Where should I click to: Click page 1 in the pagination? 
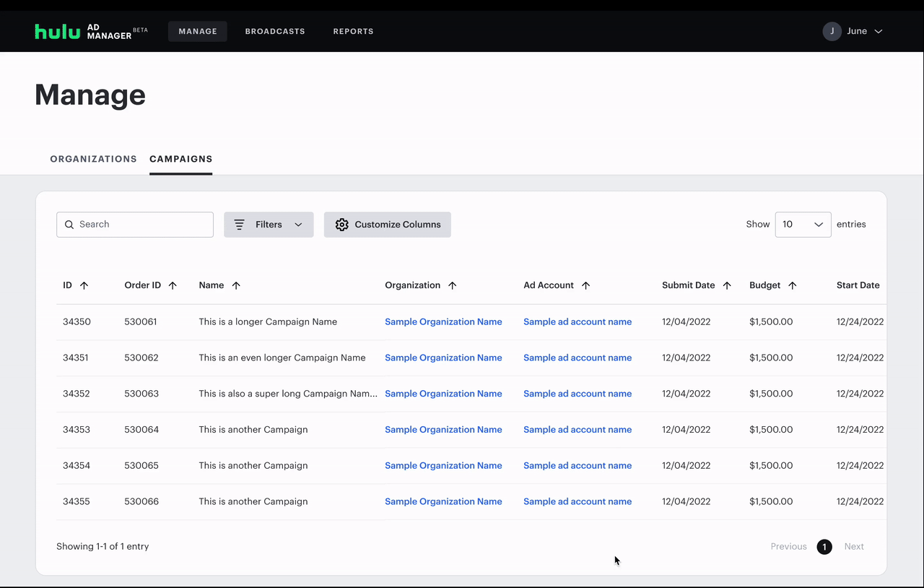[x=824, y=547]
